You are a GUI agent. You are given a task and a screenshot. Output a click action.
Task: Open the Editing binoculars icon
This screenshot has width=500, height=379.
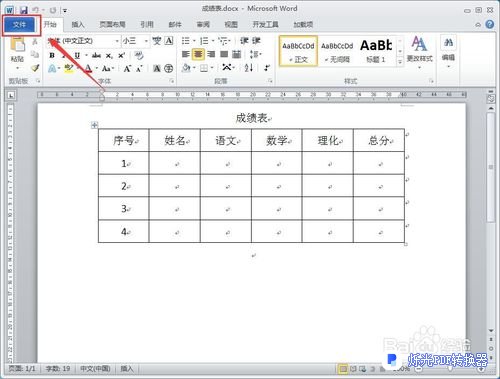pyautogui.click(x=448, y=43)
